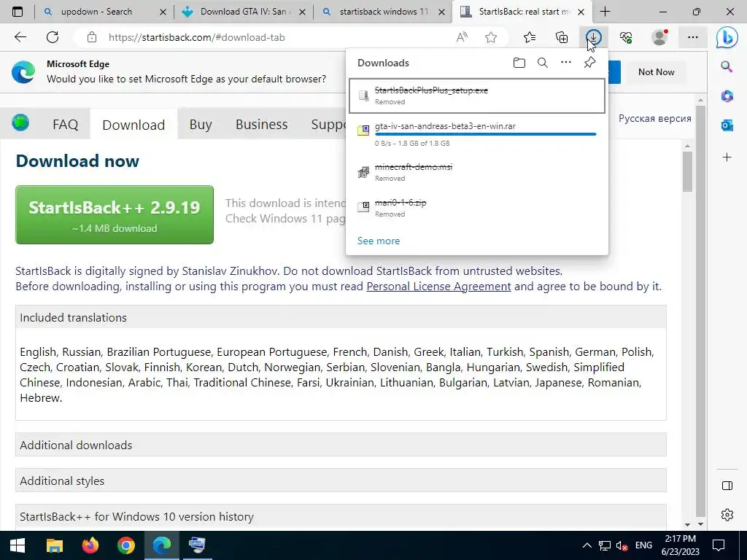Add a sidebar app with plus
This screenshot has width=747, height=560.
point(727,157)
